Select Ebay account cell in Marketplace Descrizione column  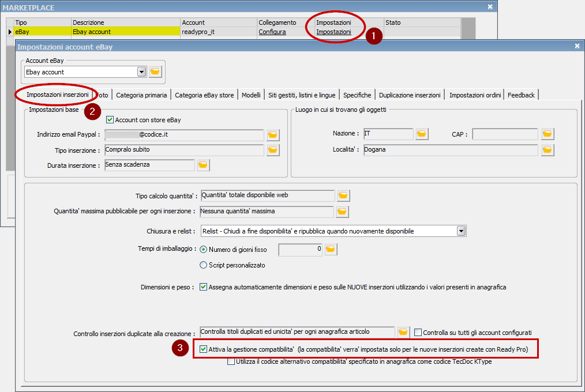pyautogui.click(x=126, y=32)
